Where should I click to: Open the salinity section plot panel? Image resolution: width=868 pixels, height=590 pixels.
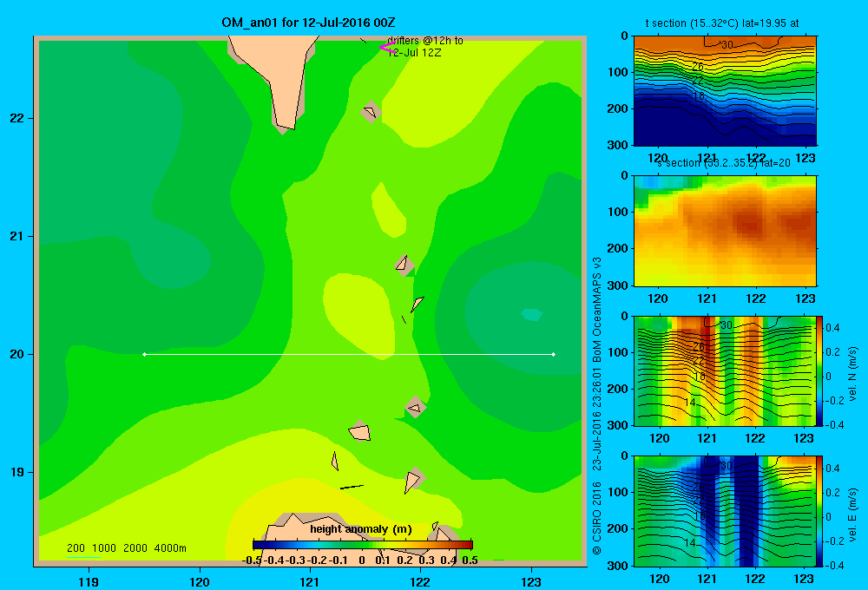tap(725, 230)
